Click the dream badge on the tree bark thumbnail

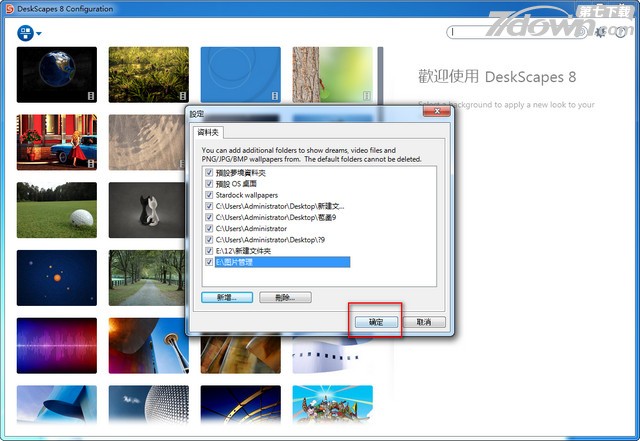tap(367, 96)
